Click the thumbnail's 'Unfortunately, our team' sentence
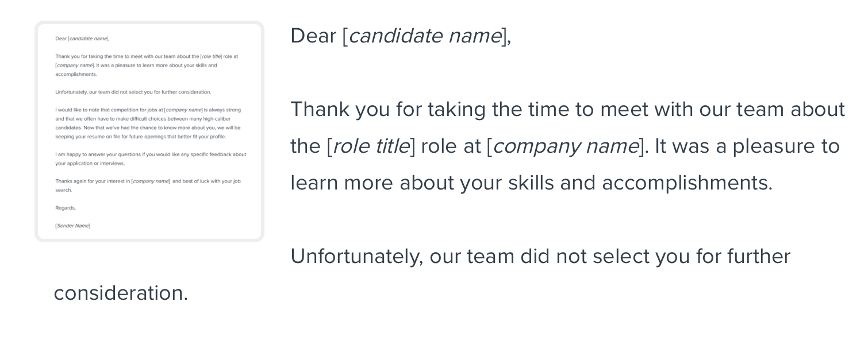Image resolution: width=868 pixels, height=348 pixels. click(x=133, y=92)
